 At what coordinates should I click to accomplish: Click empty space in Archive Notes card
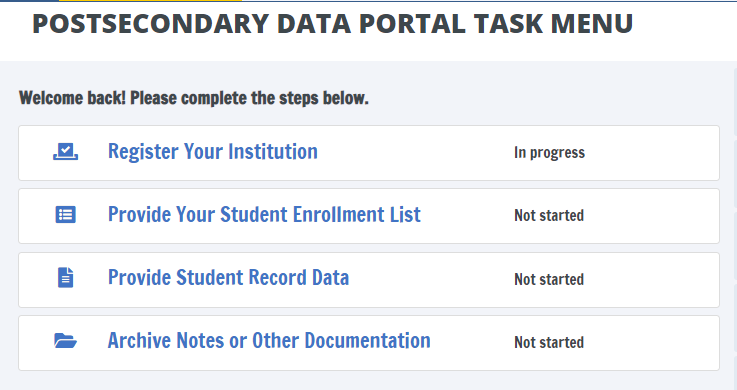pyautogui.click(x=653, y=343)
